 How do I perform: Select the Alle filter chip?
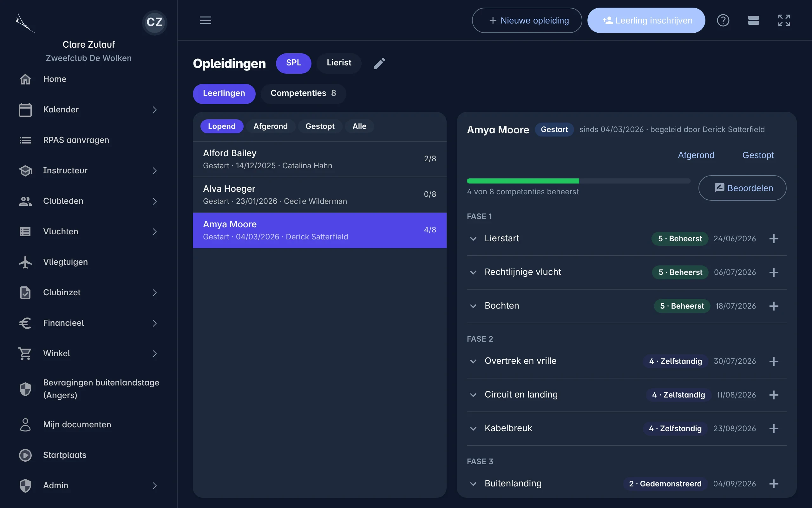coord(359,126)
